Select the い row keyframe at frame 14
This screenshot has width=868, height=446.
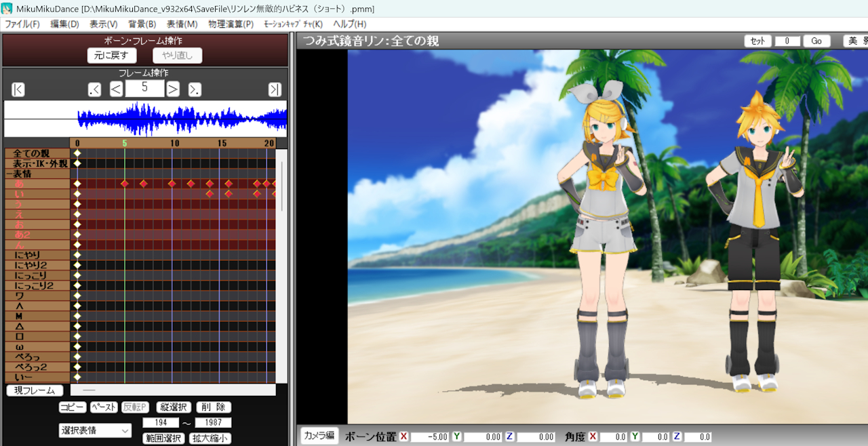[x=210, y=194]
